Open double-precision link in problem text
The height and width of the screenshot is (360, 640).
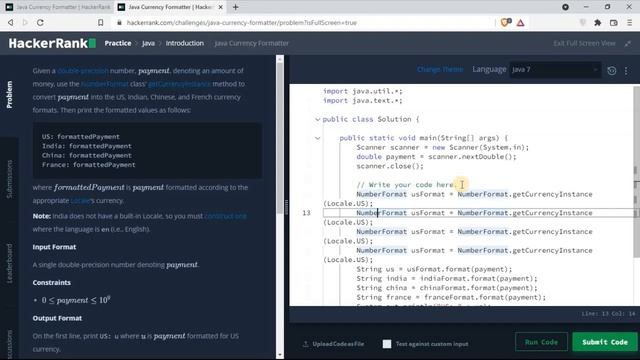(83, 71)
